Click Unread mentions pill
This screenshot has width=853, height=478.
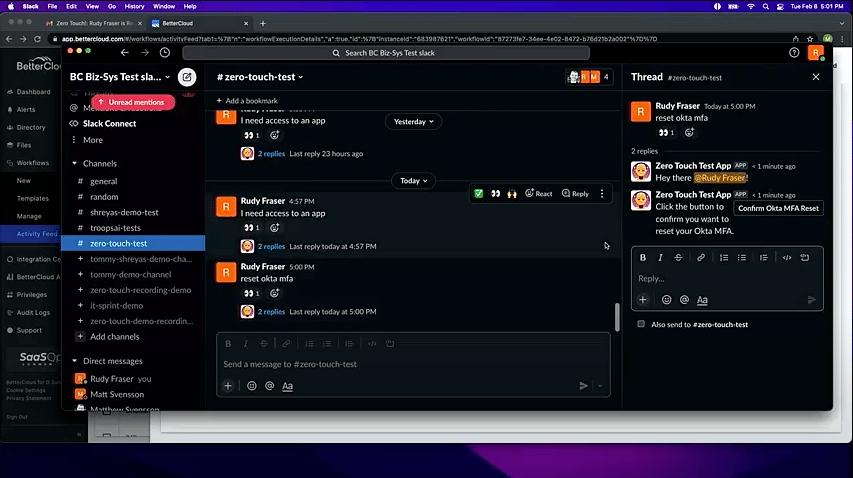tap(133, 102)
